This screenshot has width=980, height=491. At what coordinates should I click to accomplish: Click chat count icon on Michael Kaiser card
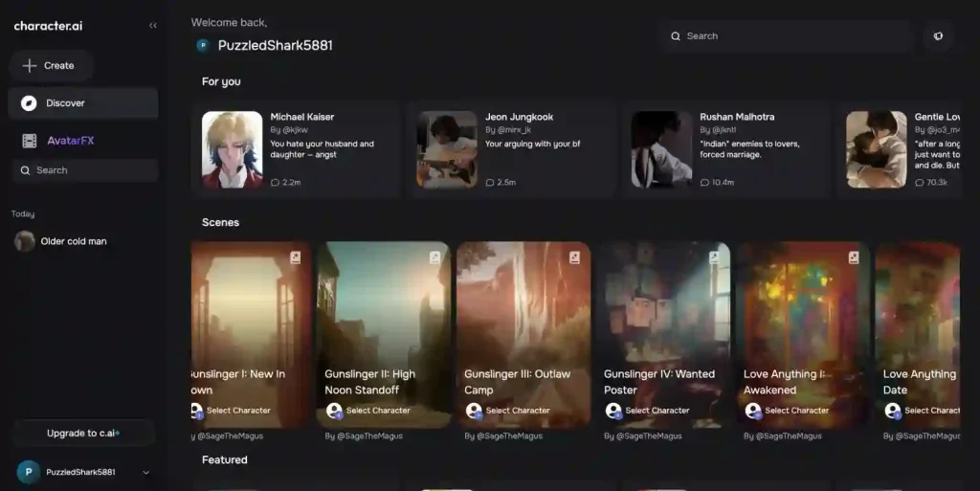275,183
